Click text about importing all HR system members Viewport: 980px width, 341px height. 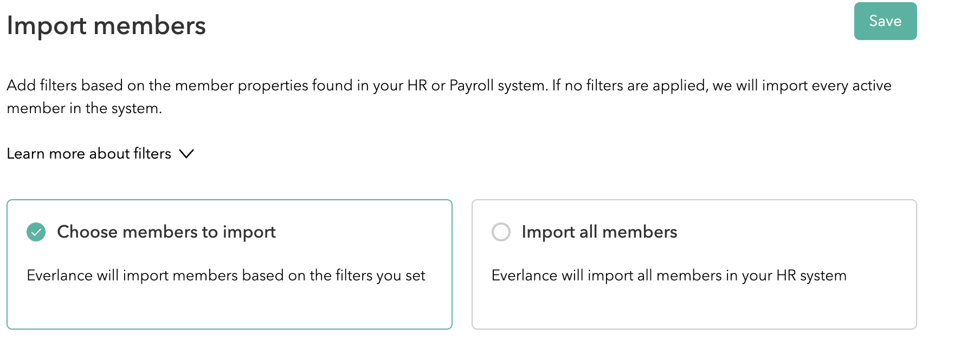[668, 276]
